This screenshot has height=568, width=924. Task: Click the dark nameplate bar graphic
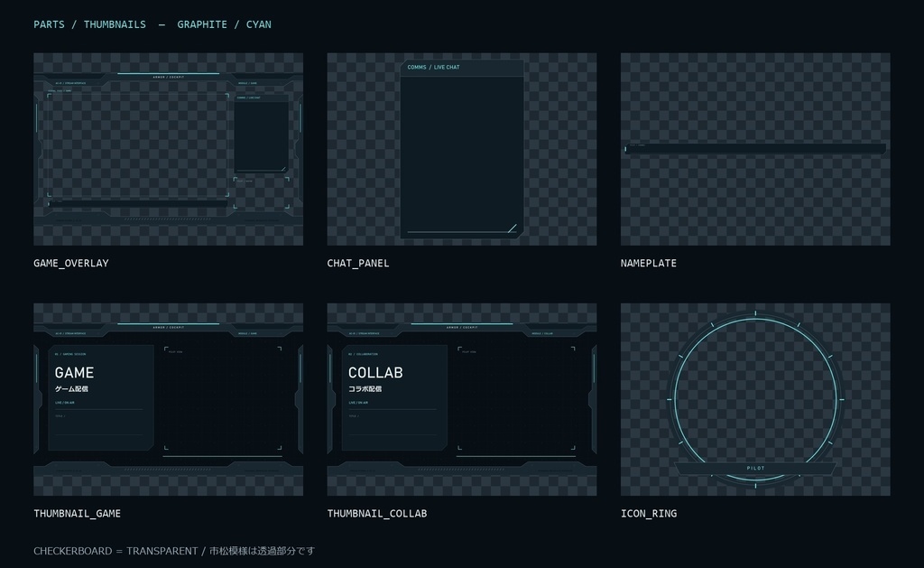coord(755,149)
